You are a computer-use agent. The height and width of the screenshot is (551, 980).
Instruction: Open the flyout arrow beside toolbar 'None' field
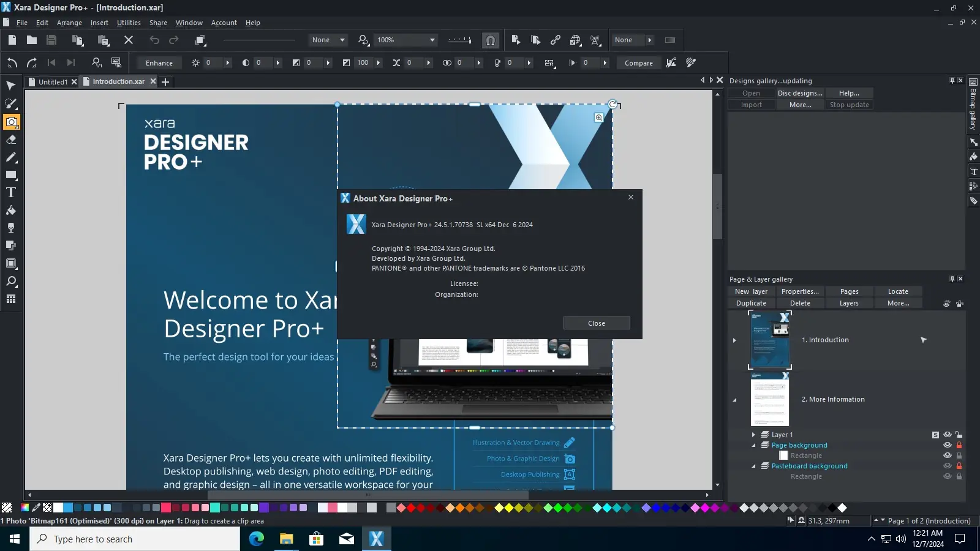click(650, 40)
